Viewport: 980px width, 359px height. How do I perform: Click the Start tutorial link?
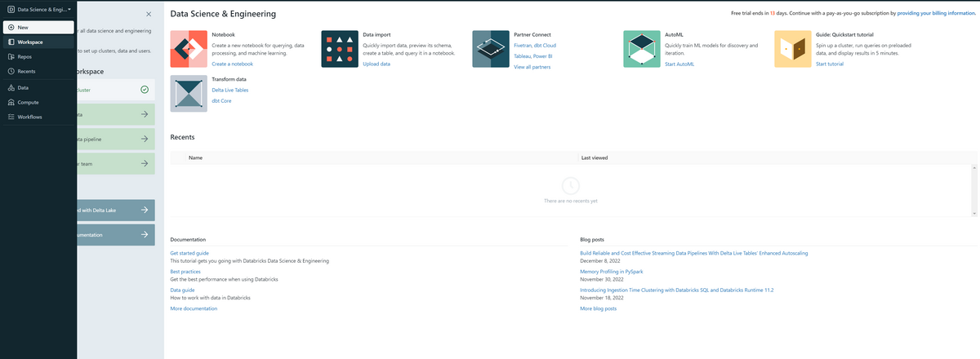(x=830, y=64)
